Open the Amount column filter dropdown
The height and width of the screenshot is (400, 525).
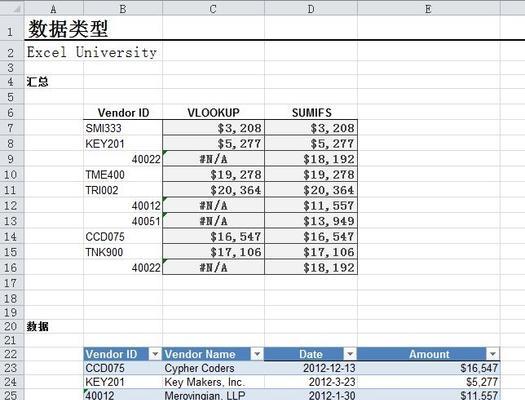coord(493,354)
